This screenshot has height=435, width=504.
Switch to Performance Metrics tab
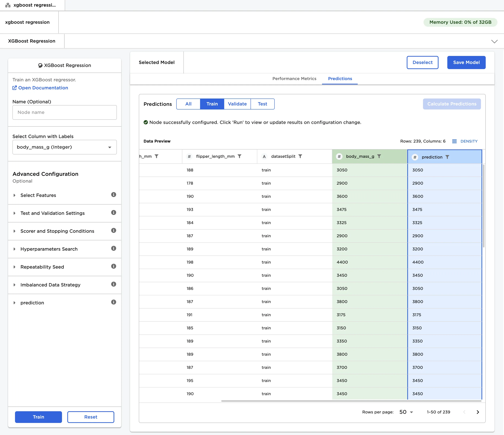pos(294,79)
